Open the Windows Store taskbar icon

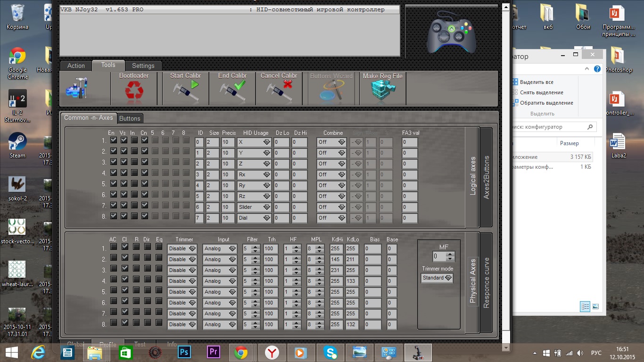tap(124, 353)
